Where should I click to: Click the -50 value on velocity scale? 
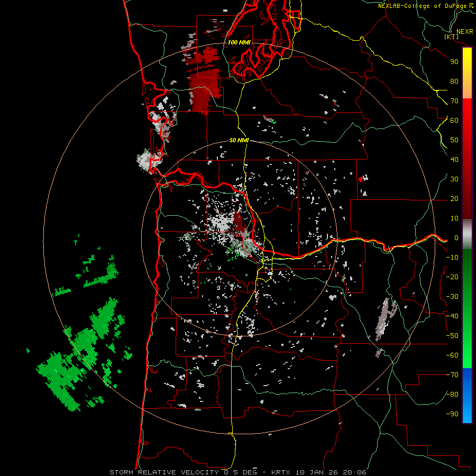452,336
